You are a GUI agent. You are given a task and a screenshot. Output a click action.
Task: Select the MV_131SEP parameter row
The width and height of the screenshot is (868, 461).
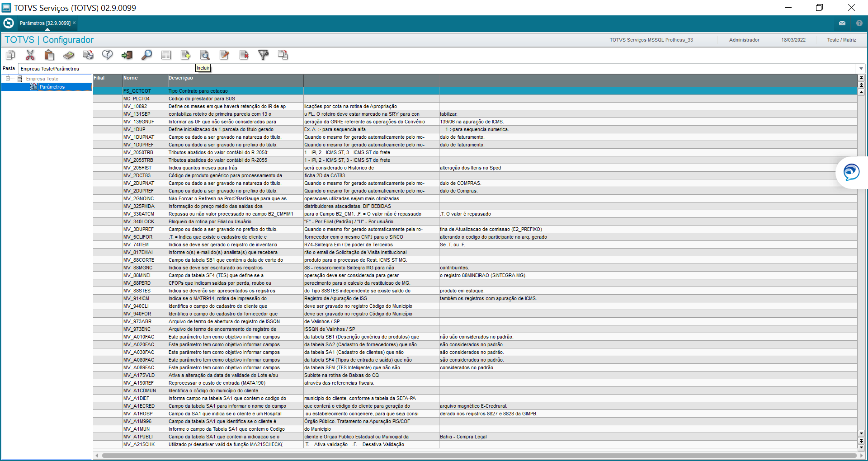475,114
